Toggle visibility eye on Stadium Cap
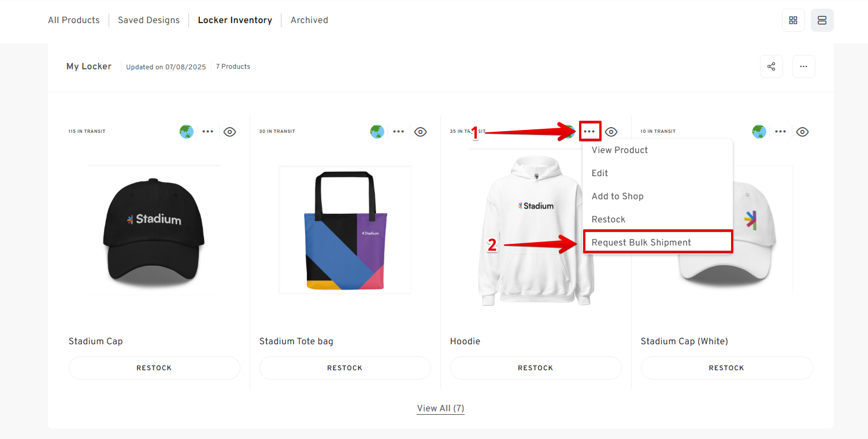 [x=229, y=132]
